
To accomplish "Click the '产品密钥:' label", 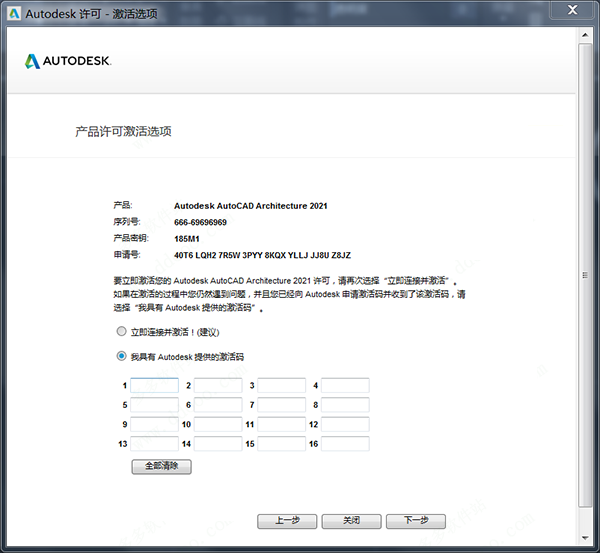I will point(131,238).
